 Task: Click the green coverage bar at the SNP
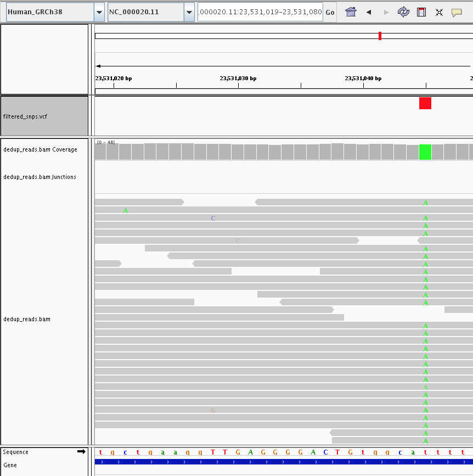(x=425, y=152)
